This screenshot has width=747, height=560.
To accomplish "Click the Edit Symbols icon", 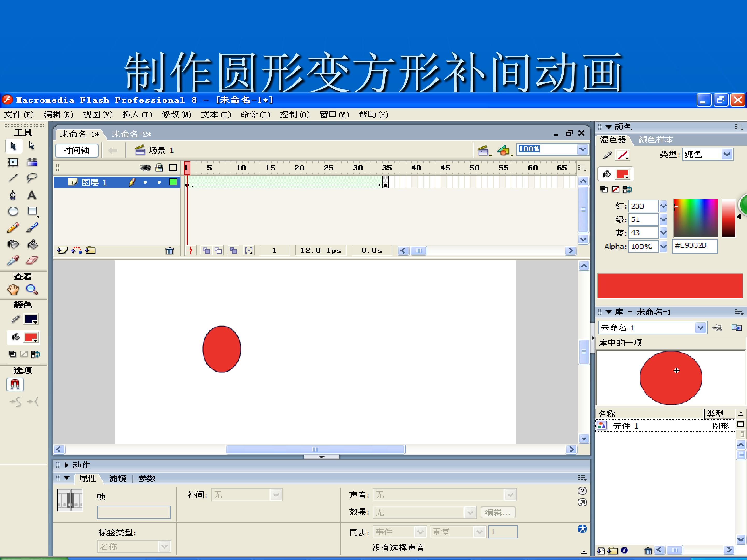I will 504,150.
